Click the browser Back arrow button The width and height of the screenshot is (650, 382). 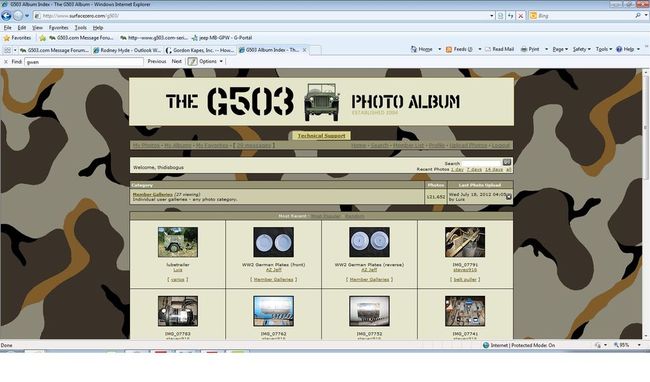[6, 16]
